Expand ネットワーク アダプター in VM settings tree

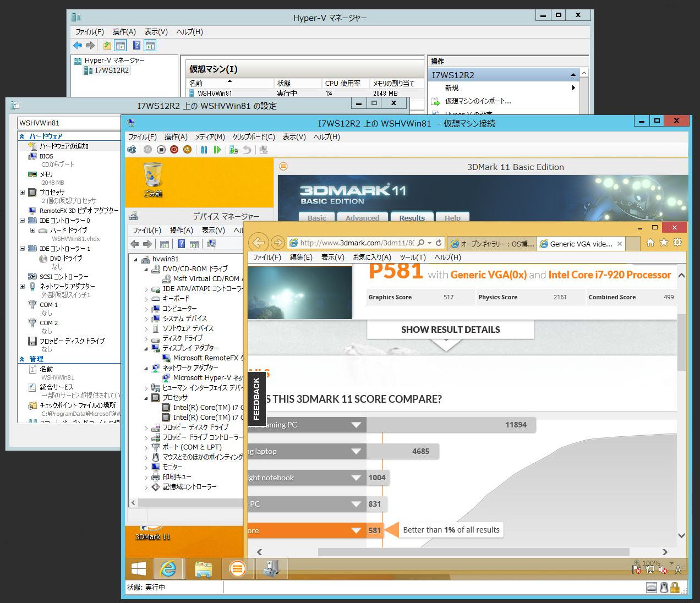click(22, 286)
